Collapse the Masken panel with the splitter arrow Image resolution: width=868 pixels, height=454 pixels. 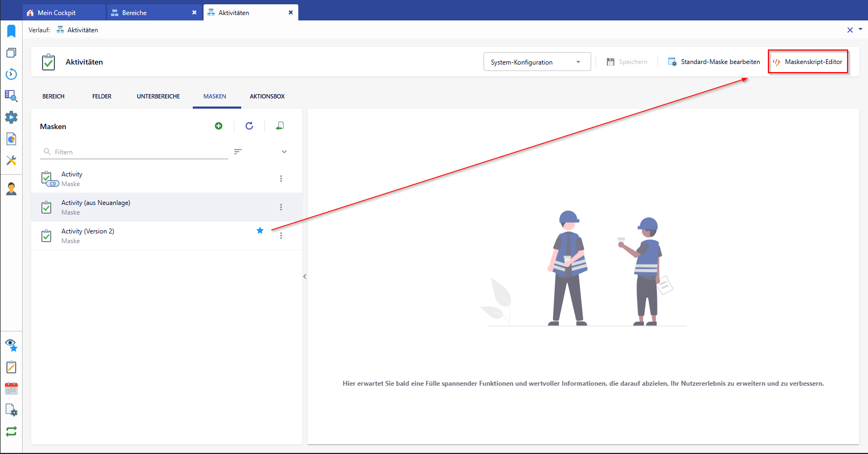[x=305, y=276]
